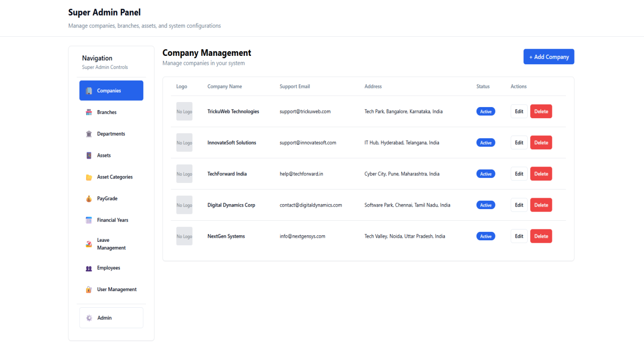Click address Tech Valley, Noida

tap(405, 236)
